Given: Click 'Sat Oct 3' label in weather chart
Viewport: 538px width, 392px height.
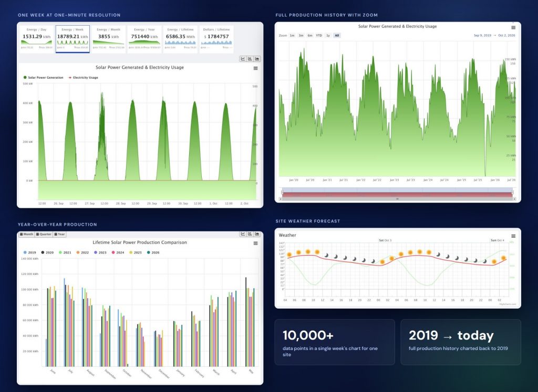Looking at the screenshot, I should (x=385, y=240).
